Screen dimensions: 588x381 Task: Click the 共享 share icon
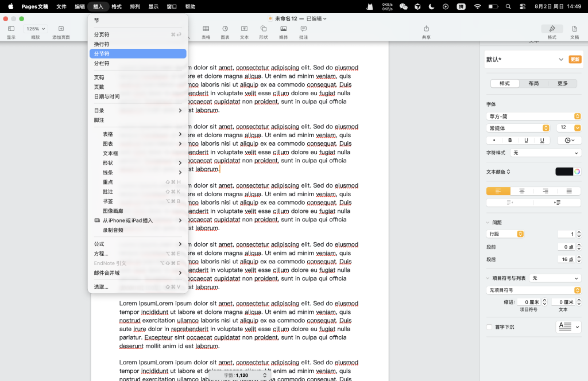[x=427, y=29]
